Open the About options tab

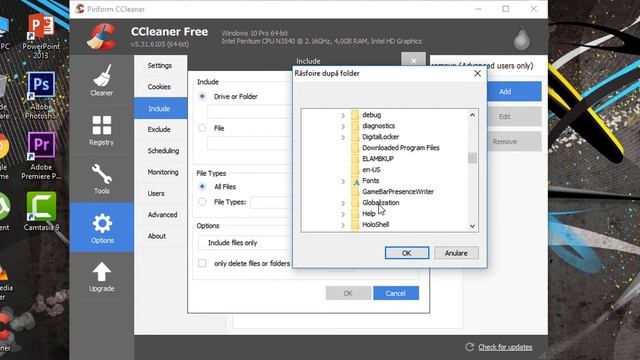tap(160, 236)
